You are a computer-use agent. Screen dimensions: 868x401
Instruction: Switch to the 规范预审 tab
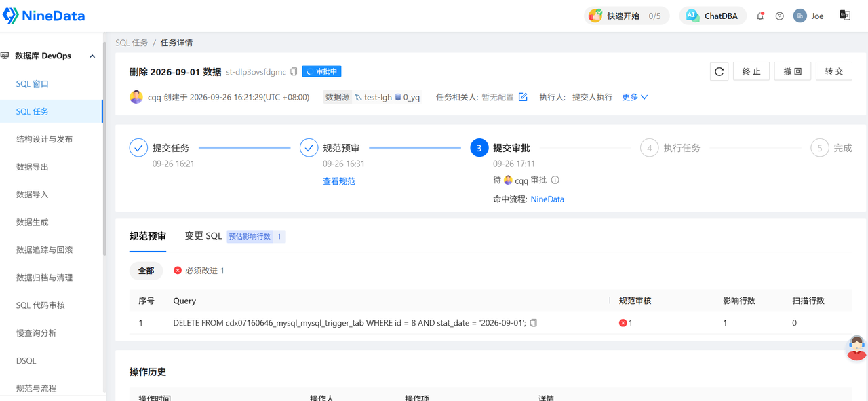click(148, 236)
